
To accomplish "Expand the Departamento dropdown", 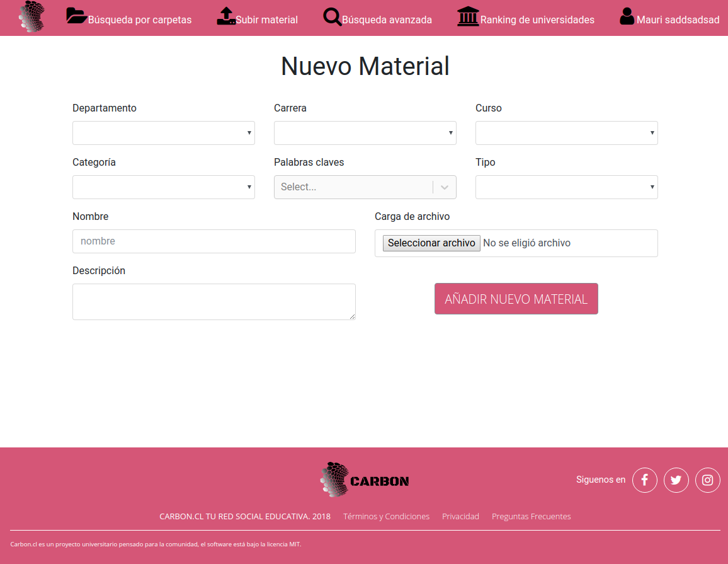I will tap(164, 133).
